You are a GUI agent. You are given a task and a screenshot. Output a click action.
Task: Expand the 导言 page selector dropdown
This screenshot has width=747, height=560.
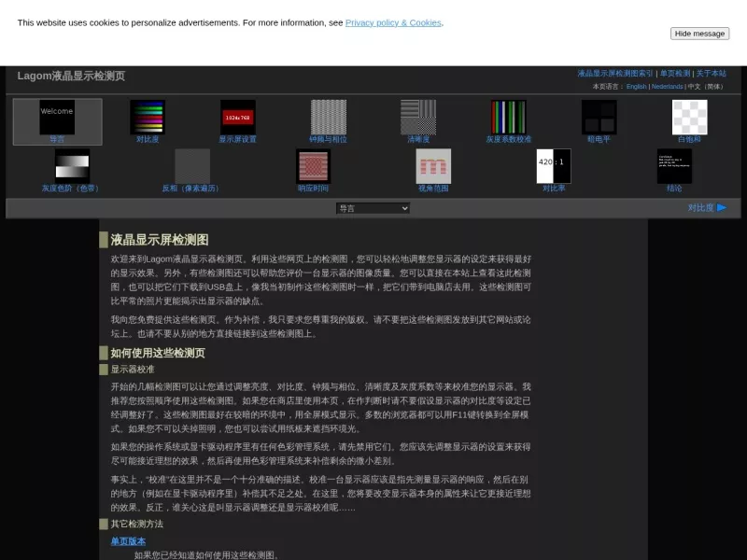click(373, 208)
